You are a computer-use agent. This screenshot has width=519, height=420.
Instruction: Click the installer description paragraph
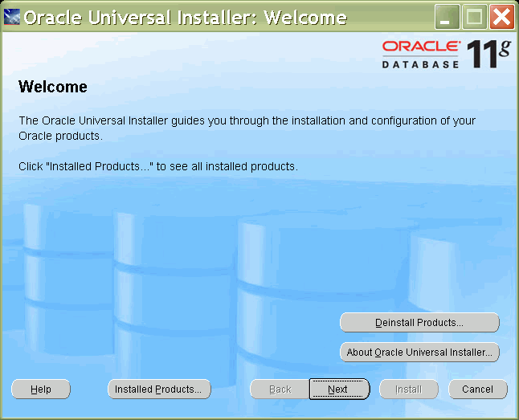coord(247,128)
